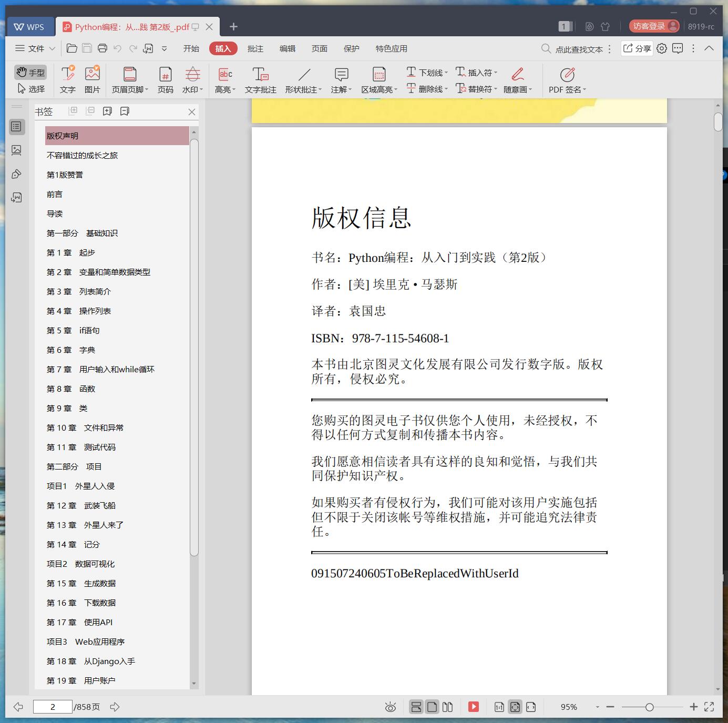Screen dimensions: 728x723
Task: Show the thumbnails panel sidebar icon
Action: click(17, 150)
